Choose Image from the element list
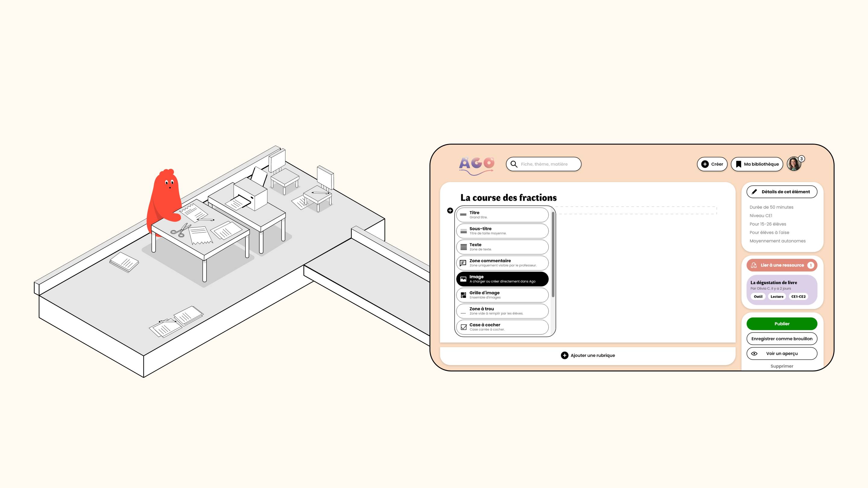The width and height of the screenshot is (868, 488). point(502,279)
